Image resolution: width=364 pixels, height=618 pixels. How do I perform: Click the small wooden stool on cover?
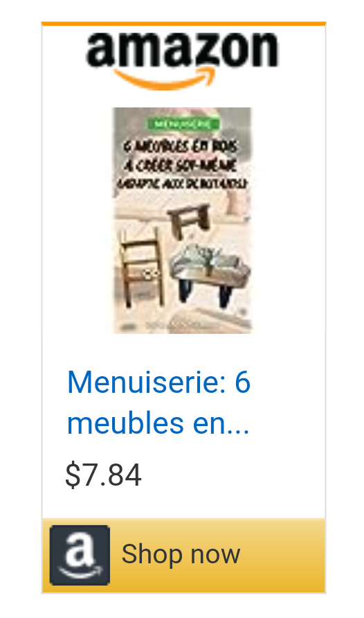point(188,220)
